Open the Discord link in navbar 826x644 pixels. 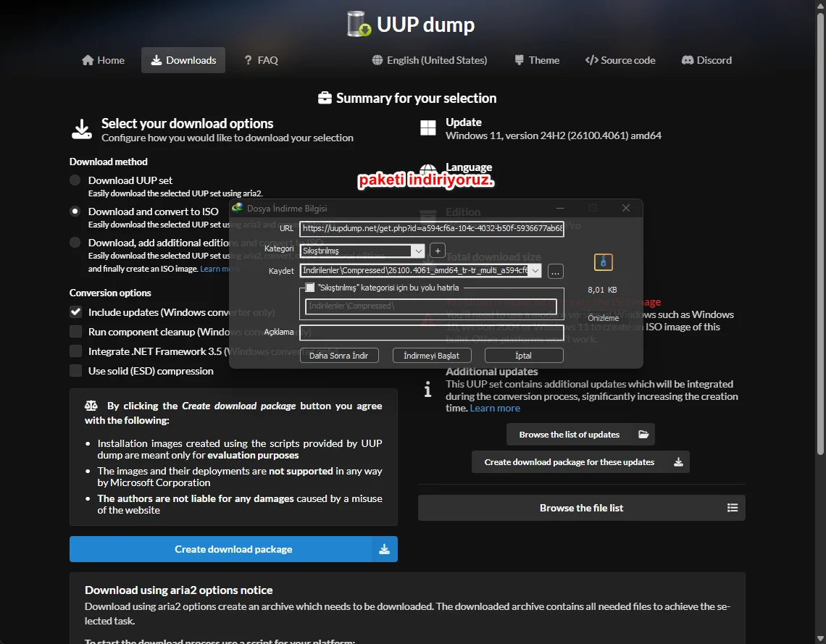tap(706, 60)
